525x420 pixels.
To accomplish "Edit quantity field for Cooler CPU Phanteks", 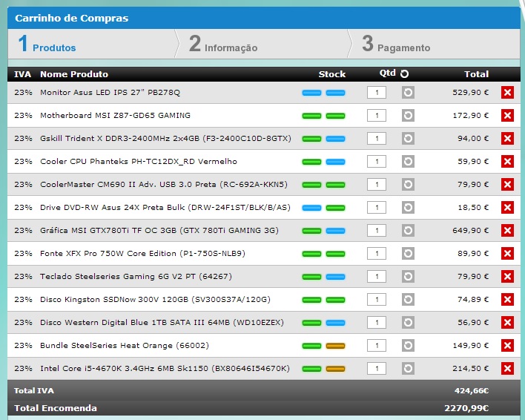I will click(x=376, y=162).
